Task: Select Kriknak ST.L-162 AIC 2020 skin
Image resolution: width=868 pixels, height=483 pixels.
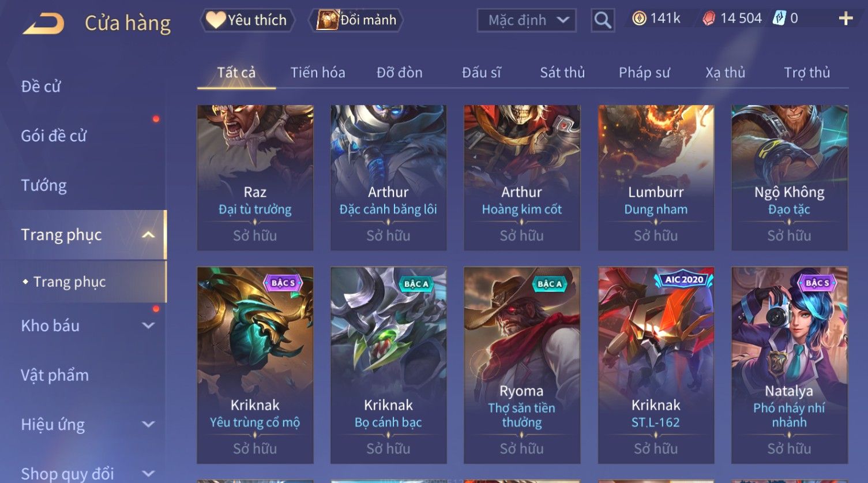Action: coord(656,365)
